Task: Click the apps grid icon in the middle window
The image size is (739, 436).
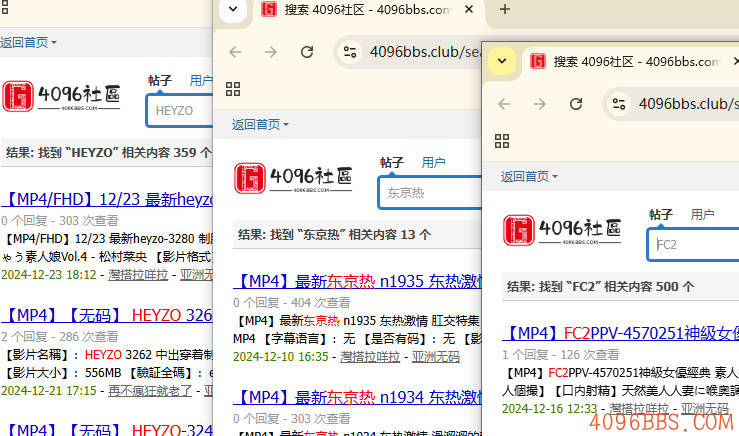Action: click(233, 88)
